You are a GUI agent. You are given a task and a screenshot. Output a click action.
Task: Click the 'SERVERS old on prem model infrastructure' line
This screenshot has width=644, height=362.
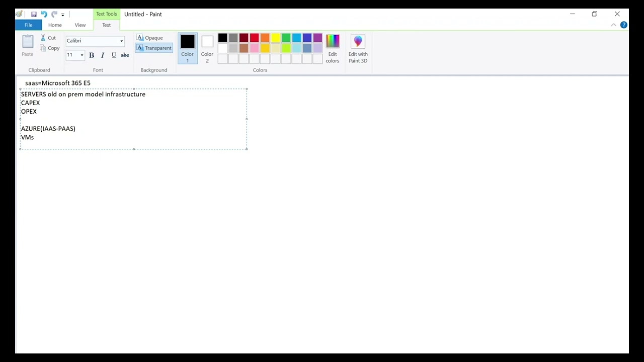point(83,94)
